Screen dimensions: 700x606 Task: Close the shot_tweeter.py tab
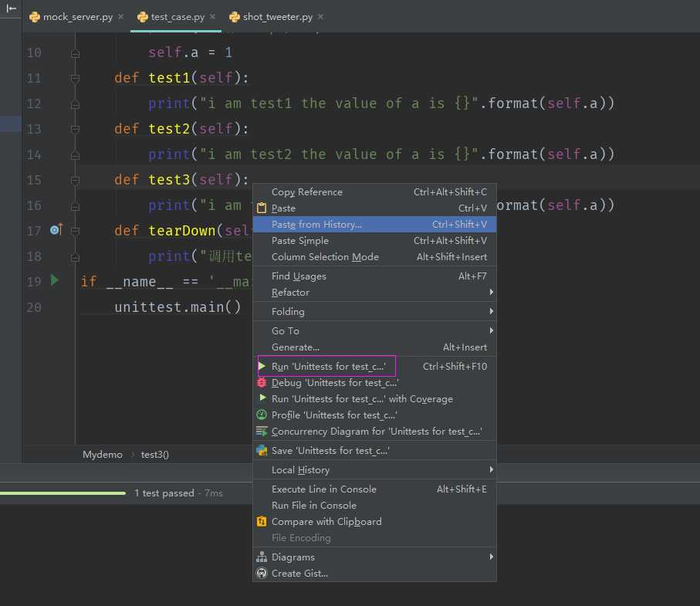click(x=320, y=17)
